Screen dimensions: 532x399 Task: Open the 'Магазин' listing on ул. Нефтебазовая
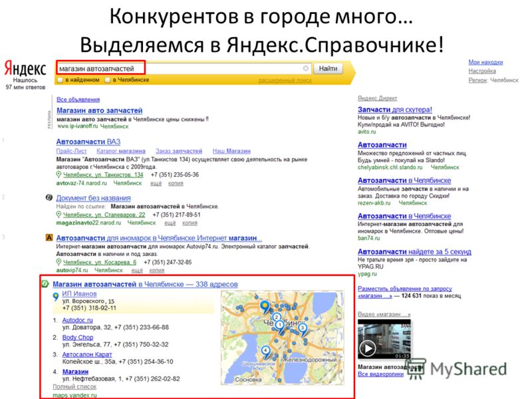75,372
